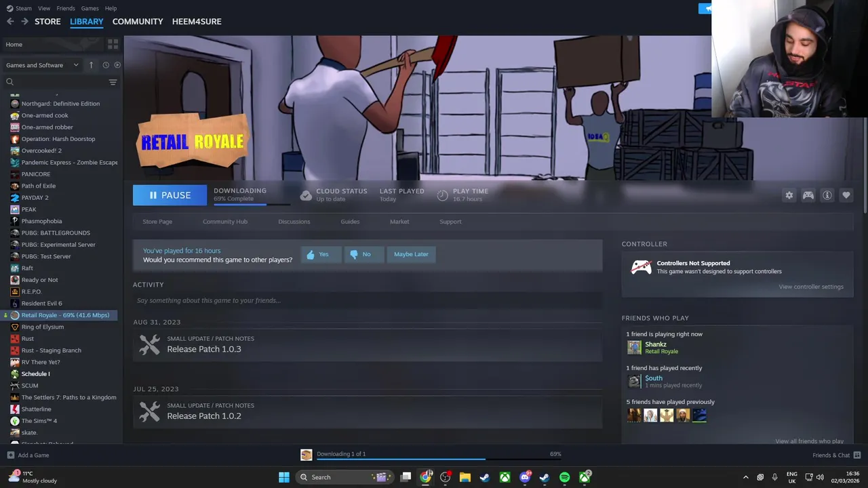The height and width of the screenshot is (488, 868).
Task: Open the Market link
Action: pos(399,222)
